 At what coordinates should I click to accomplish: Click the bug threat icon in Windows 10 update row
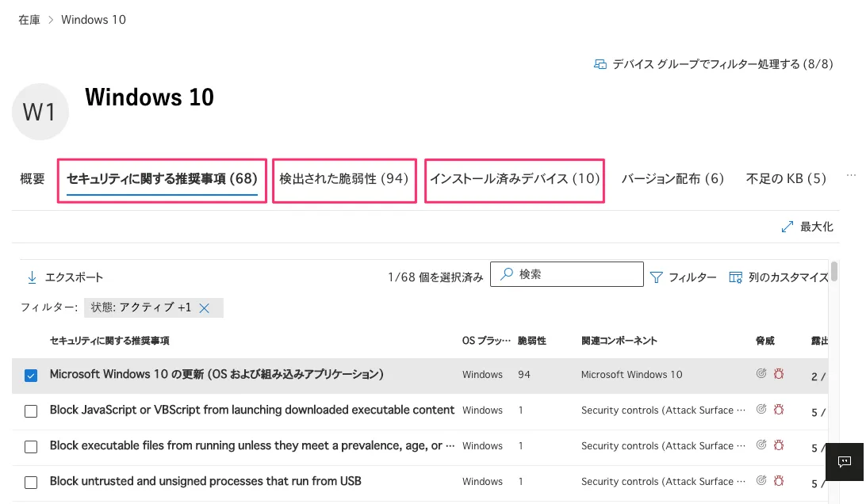point(779,374)
